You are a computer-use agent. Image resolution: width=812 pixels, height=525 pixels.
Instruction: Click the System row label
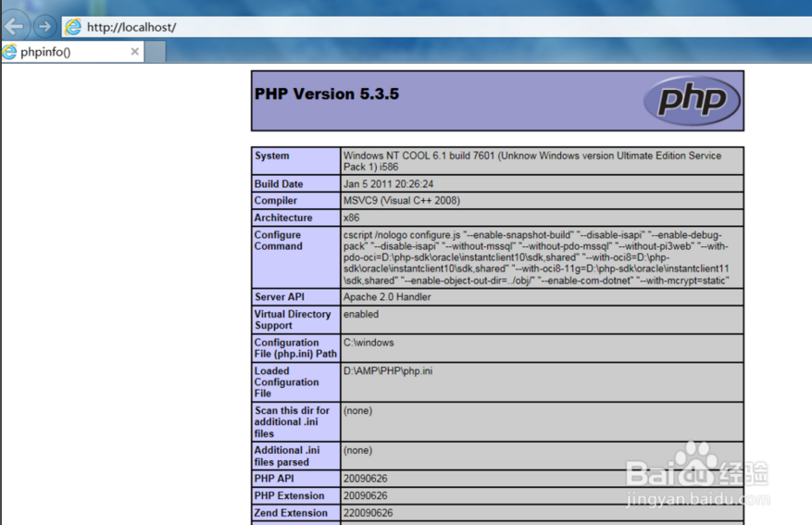(x=272, y=156)
